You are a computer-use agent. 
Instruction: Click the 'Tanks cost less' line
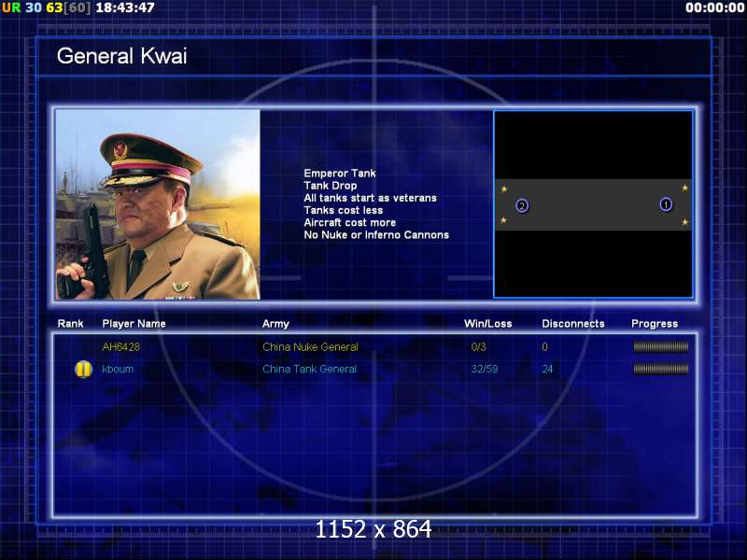pyautogui.click(x=344, y=211)
